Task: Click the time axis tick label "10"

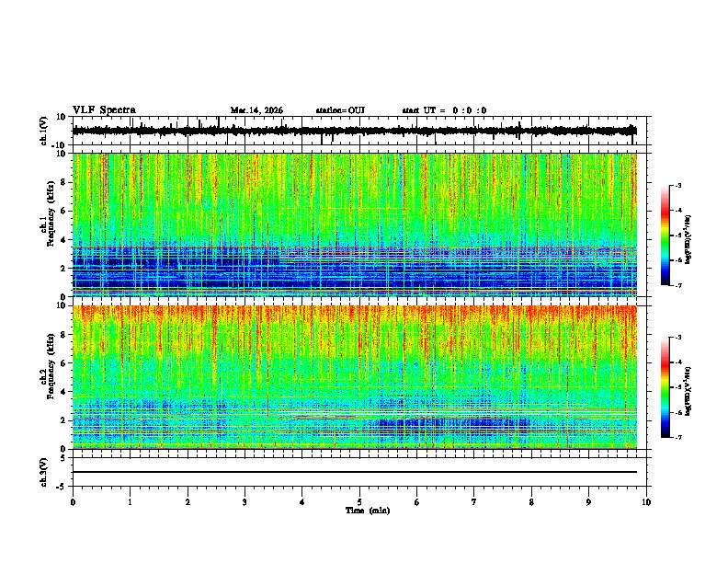Action: 646,502
